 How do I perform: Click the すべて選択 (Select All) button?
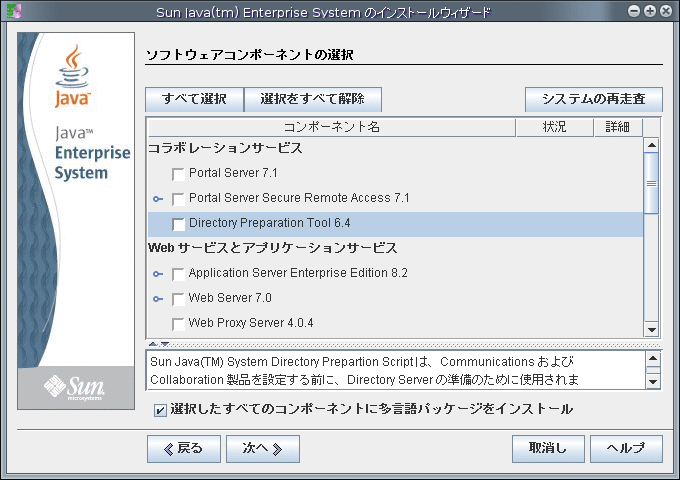pos(194,99)
